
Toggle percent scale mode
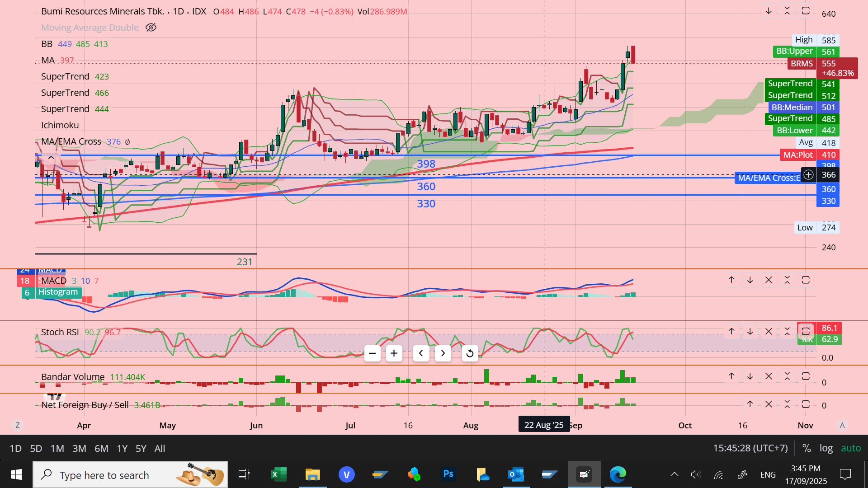tap(807, 448)
